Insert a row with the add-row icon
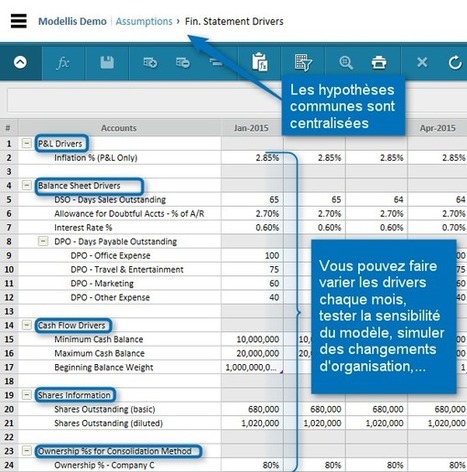The image size is (467, 472). 150,62
